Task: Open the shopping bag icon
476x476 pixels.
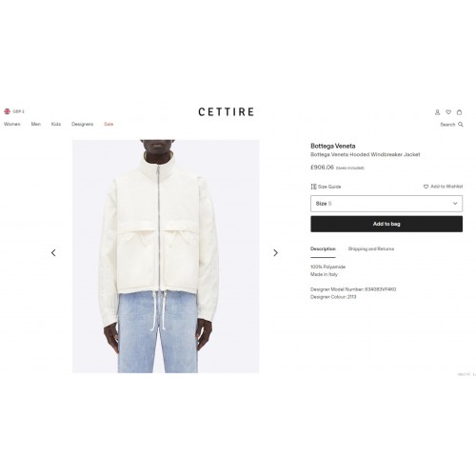Action: click(459, 112)
